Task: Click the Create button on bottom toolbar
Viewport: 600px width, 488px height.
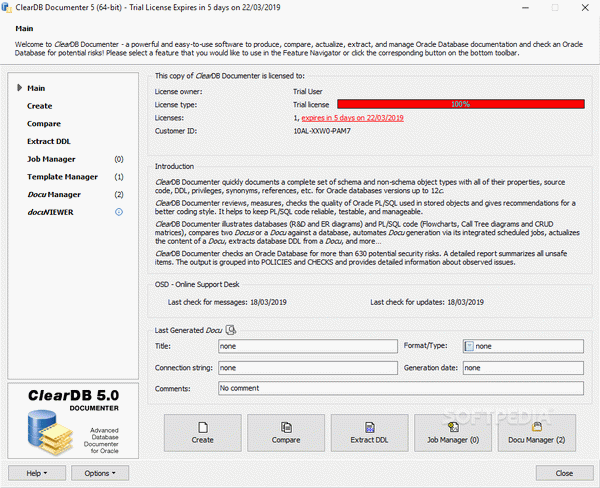Action: coord(203,433)
